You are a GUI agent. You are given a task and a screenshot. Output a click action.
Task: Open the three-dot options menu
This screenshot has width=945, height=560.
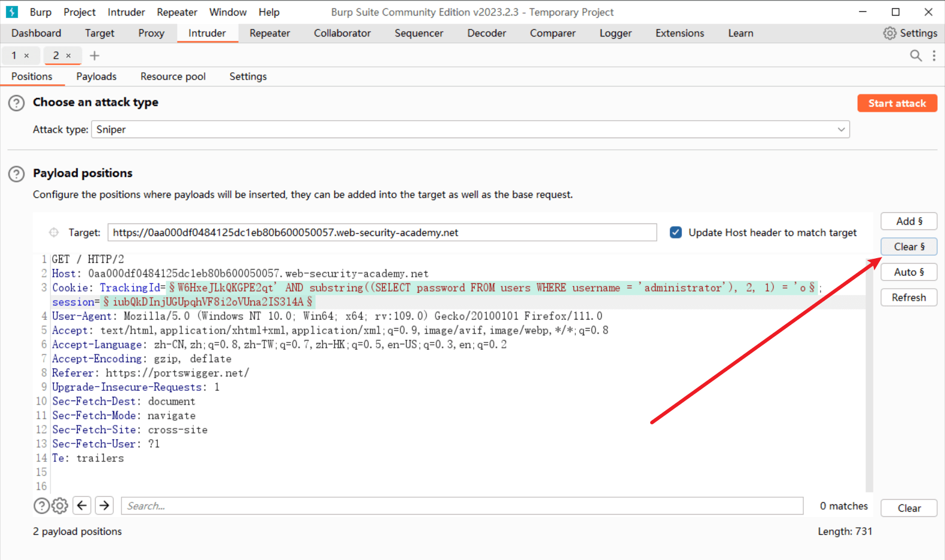(x=934, y=56)
